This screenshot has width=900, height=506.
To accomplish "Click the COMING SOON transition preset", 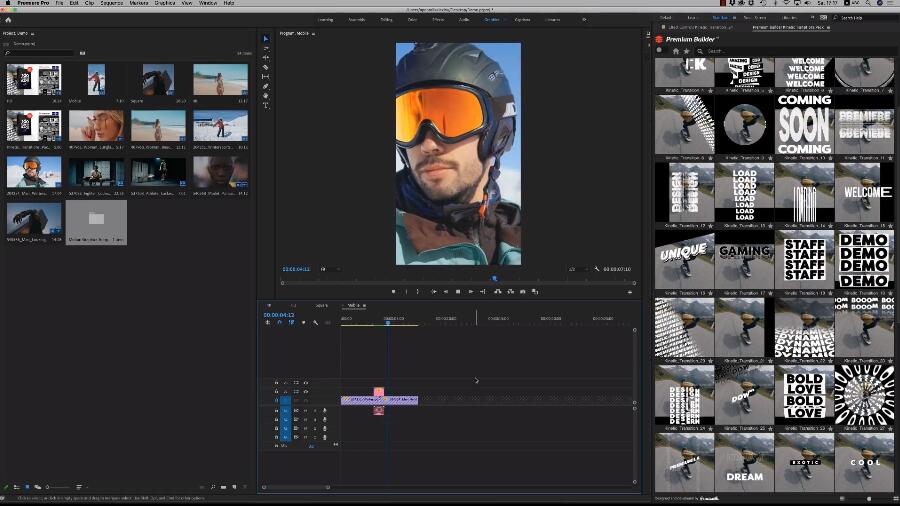I will [x=804, y=123].
